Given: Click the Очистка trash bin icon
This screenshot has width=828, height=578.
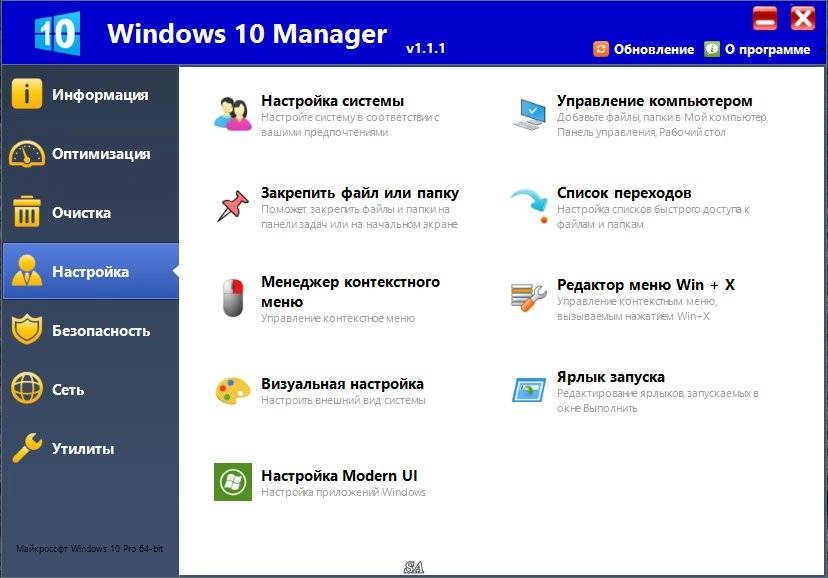Looking at the screenshot, I should click(26, 212).
